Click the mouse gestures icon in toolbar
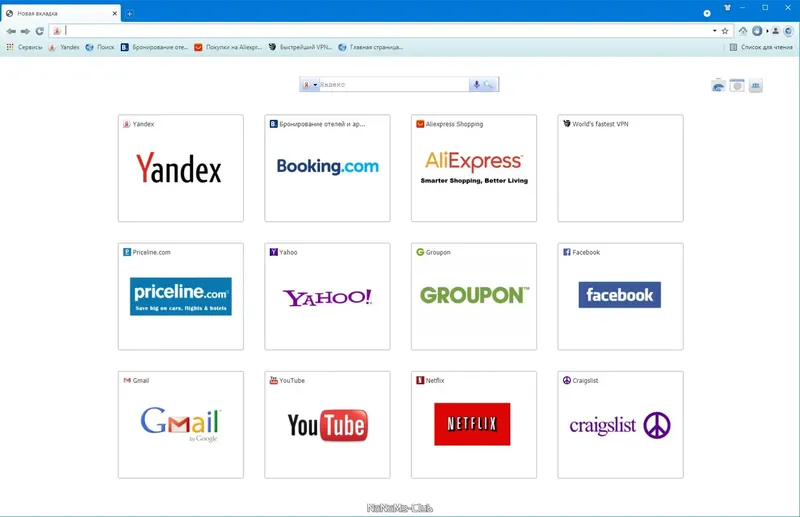 757,31
